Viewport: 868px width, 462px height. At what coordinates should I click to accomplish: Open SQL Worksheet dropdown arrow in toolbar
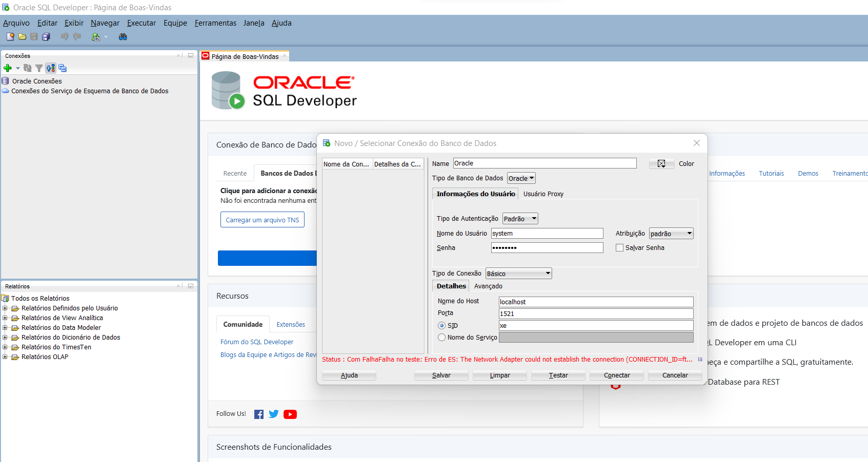pos(106,37)
